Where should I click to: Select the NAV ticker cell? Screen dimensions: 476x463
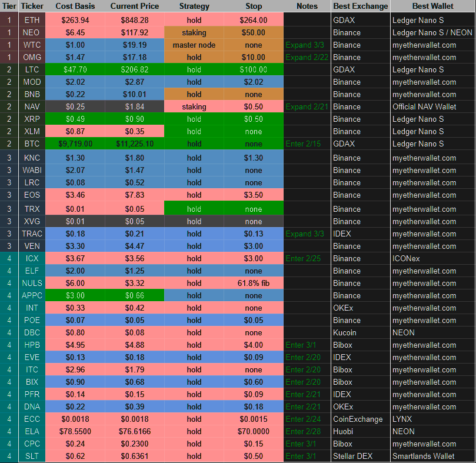click(32, 106)
